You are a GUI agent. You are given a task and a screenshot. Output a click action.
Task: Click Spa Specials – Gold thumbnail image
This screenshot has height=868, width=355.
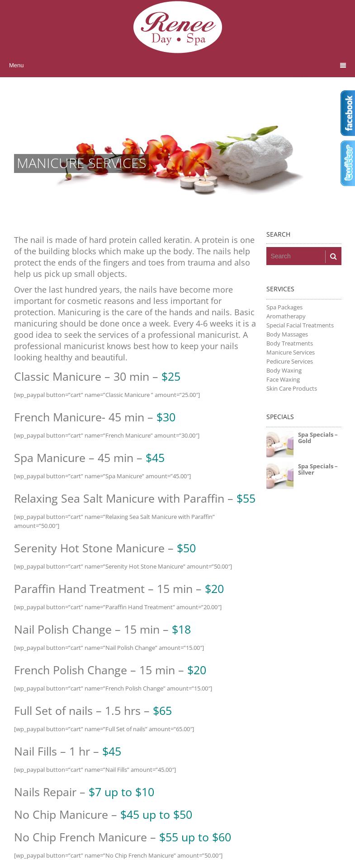tap(279, 444)
